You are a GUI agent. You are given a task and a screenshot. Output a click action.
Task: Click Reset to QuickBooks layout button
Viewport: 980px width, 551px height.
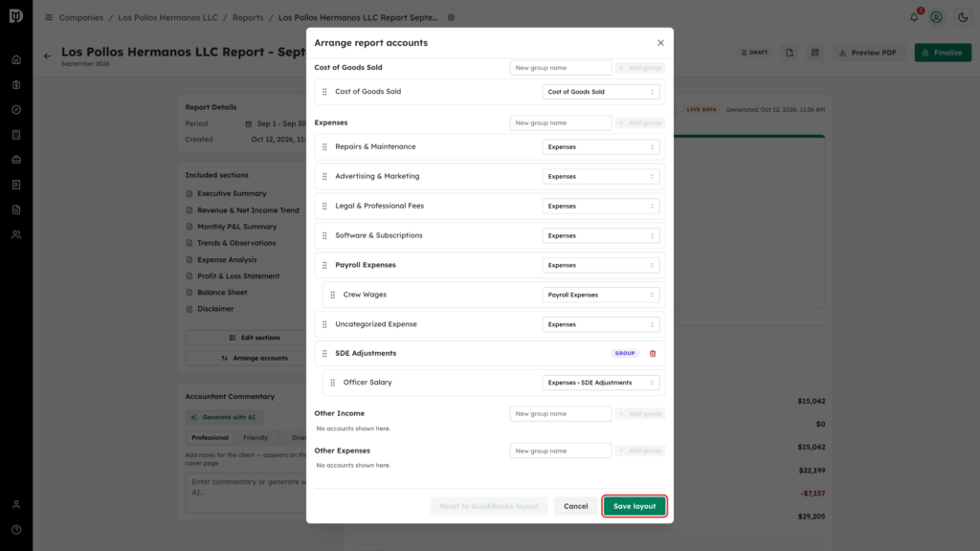point(489,506)
